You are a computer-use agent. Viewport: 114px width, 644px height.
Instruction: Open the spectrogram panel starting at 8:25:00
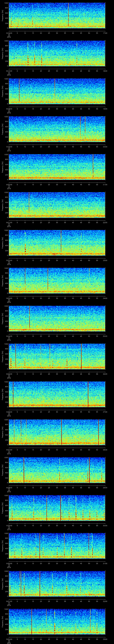point(57,357)
